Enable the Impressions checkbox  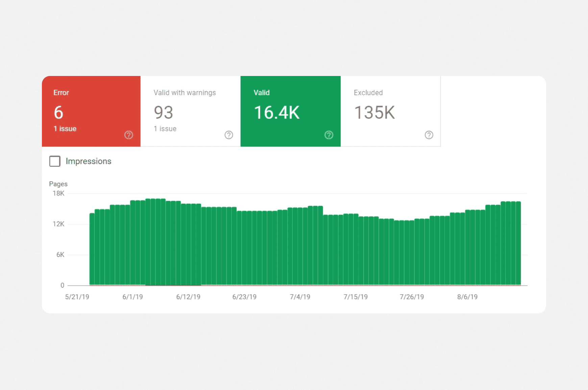55,161
